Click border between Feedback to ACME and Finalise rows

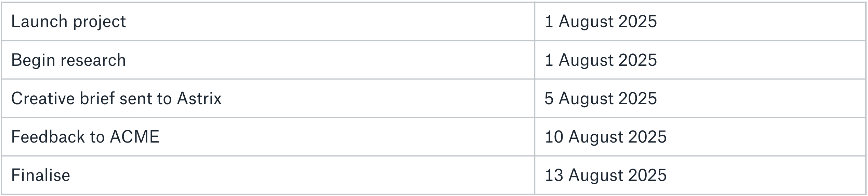[434, 156]
